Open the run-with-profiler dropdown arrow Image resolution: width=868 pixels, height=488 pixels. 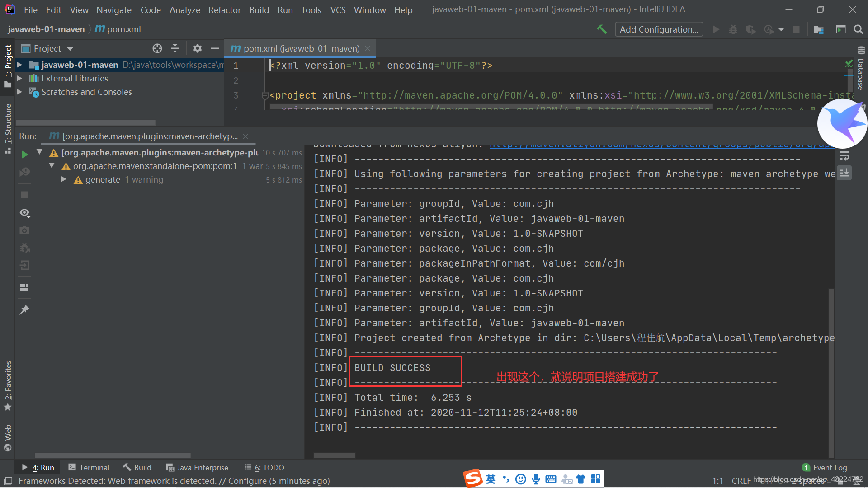(x=781, y=30)
